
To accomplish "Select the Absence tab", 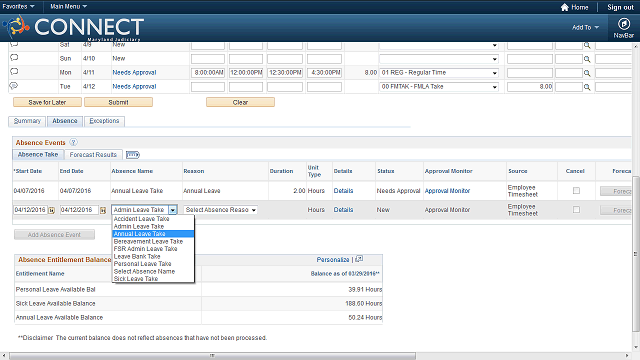I will 65,121.
